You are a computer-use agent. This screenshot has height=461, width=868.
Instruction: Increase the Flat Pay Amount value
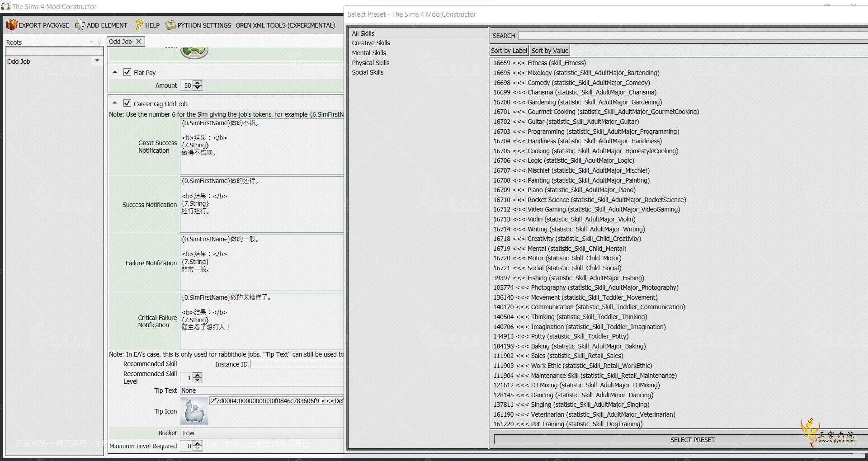click(x=198, y=83)
